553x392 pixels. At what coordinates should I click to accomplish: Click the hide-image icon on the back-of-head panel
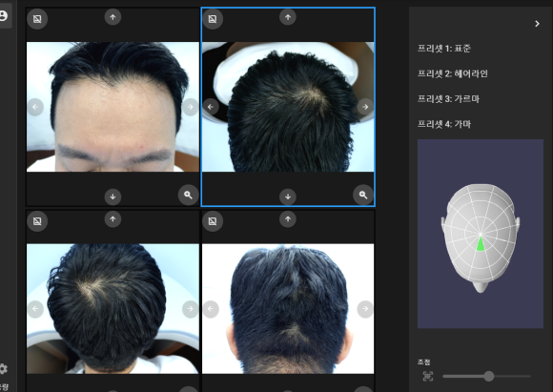(213, 221)
